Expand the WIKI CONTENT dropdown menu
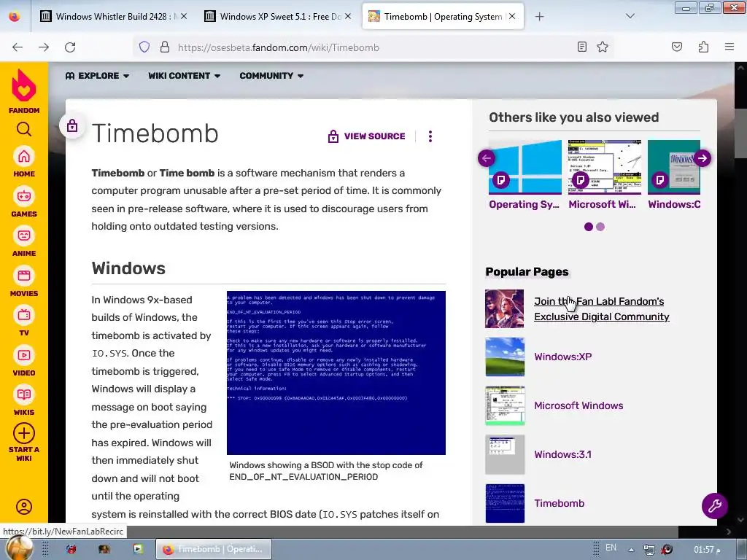 tap(184, 76)
